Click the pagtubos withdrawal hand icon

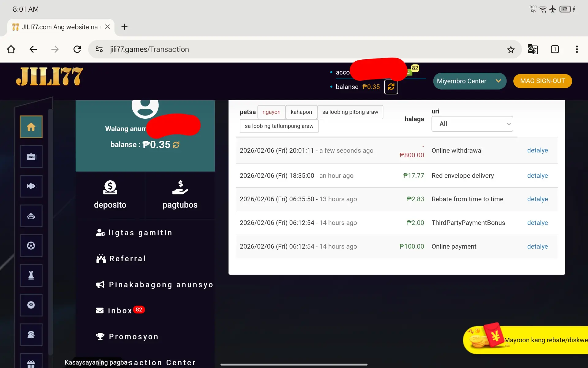(x=180, y=187)
